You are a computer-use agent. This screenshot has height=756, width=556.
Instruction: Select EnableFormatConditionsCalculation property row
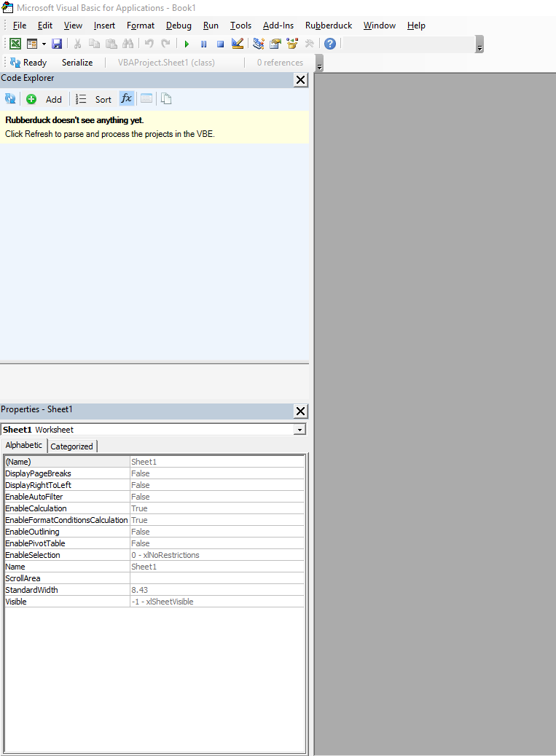[x=154, y=520]
